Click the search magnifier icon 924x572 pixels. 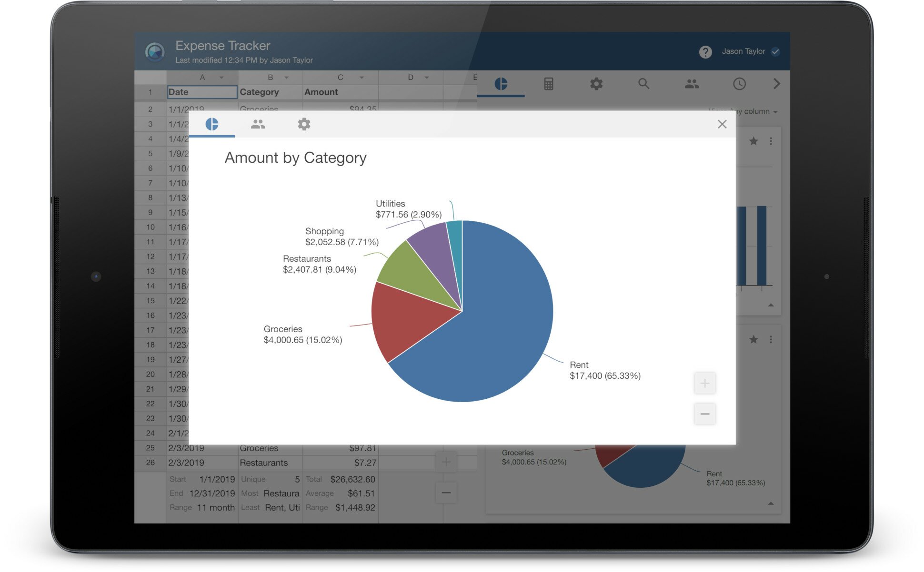tap(643, 84)
